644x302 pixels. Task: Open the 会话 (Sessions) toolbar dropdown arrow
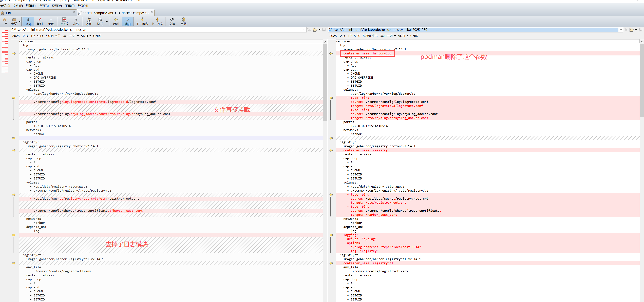[20, 22]
